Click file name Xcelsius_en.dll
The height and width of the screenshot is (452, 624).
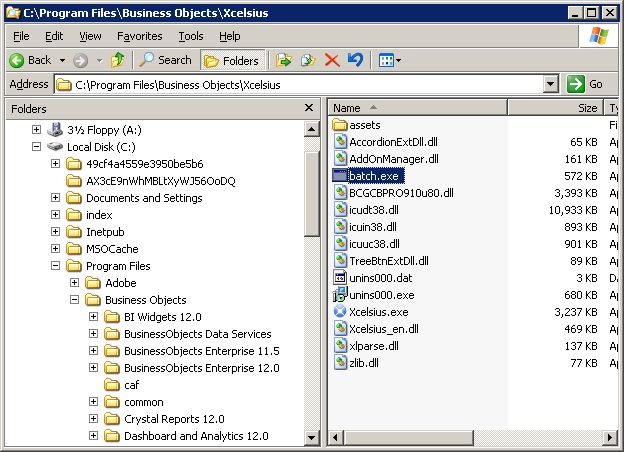pos(384,329)
